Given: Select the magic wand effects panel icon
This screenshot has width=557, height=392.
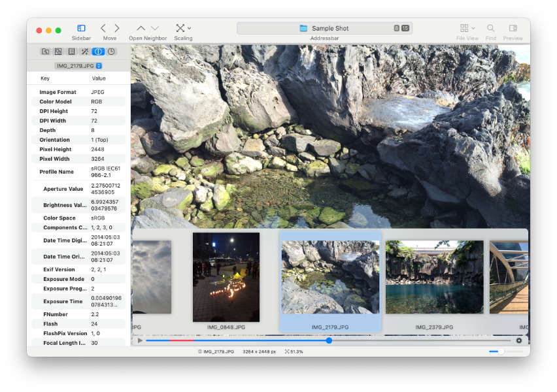Looking at the screenshot, I should [x=85, y=51].
